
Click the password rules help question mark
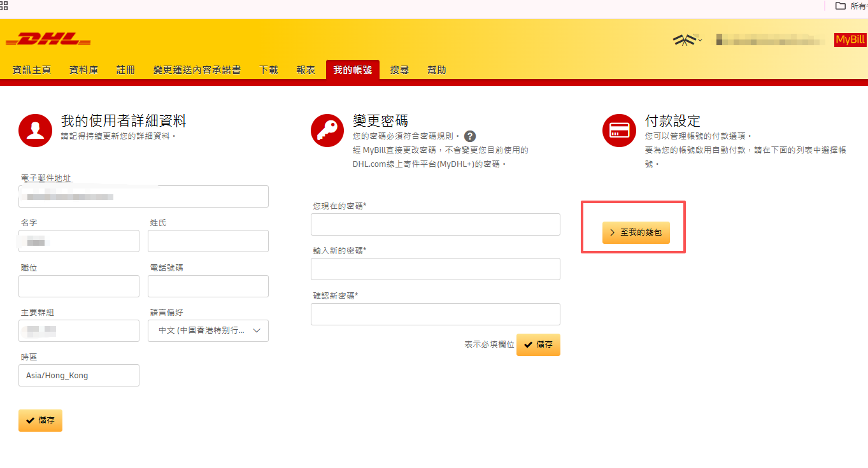[x=470, y=136]
